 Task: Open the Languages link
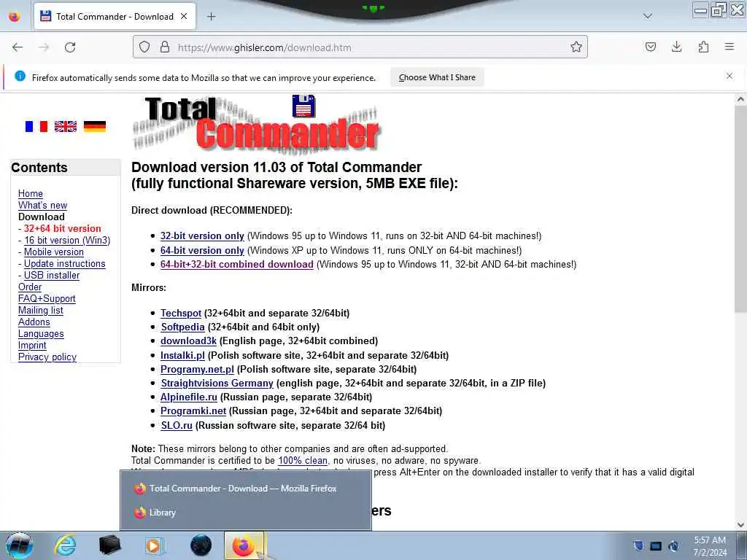click(x=41, y=334)
